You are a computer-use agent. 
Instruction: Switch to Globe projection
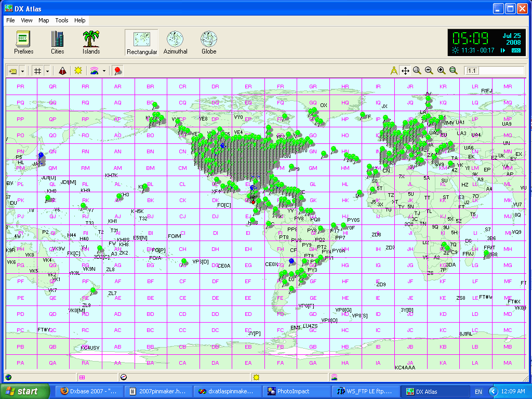click(208, 42)
